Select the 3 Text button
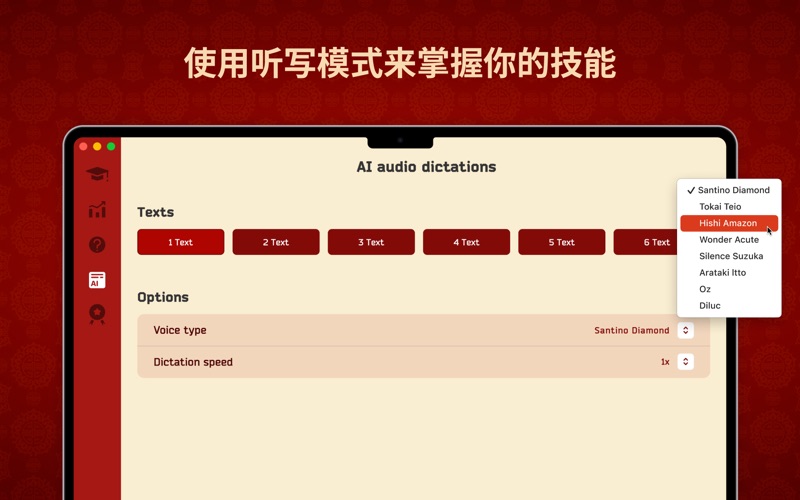This screenshot has height=500, width=800. [x=371, y=242]
